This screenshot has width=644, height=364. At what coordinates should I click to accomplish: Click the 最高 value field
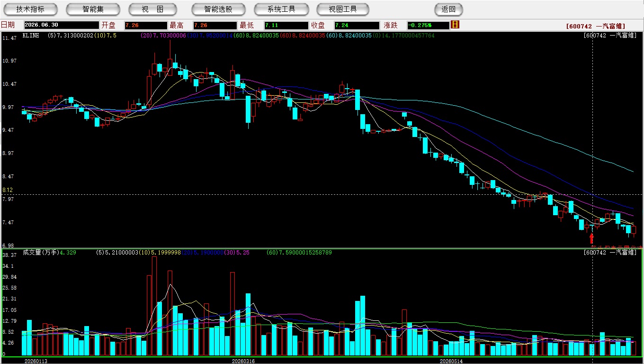click(215, 25)
